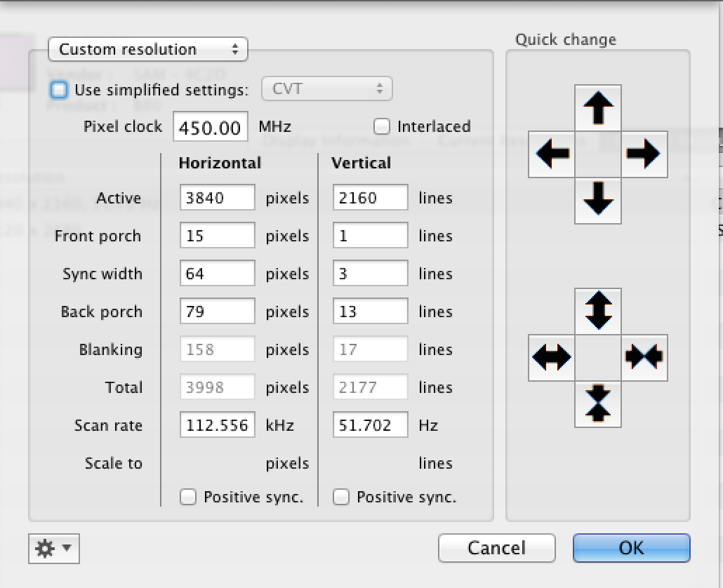Toggle the Interlaced checkbox
Viewport: 723px width, 588px height.
(x=382, y=126)
